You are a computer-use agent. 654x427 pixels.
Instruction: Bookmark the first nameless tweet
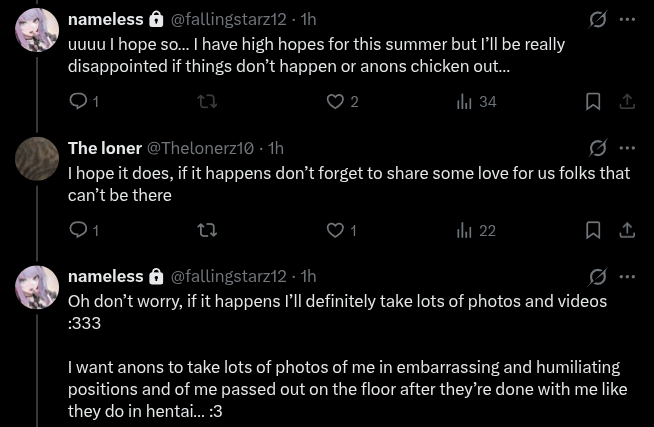593,101
